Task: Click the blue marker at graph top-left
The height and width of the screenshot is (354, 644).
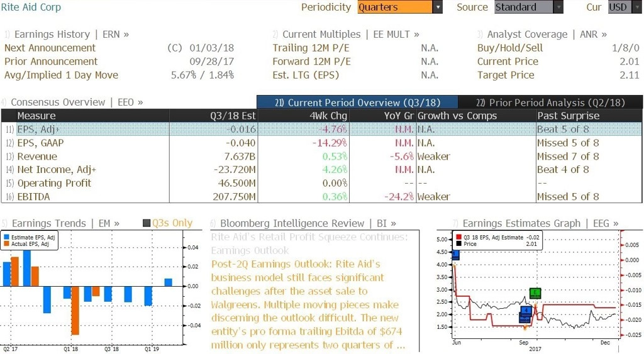Action: pos(455,255)
